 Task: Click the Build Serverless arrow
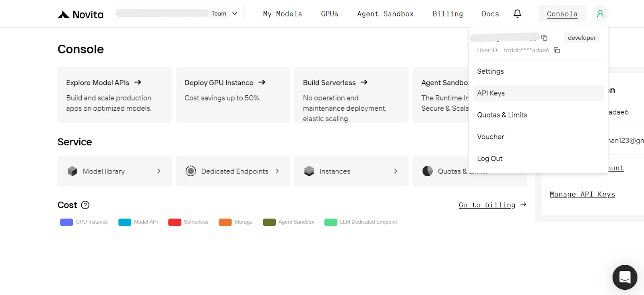[364, 82]
